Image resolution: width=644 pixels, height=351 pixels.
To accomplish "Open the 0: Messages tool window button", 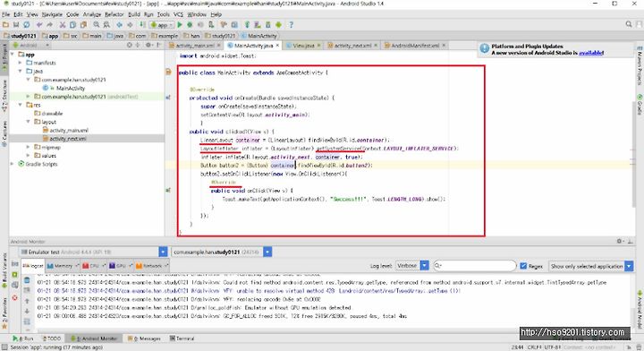I will (144, 338).
